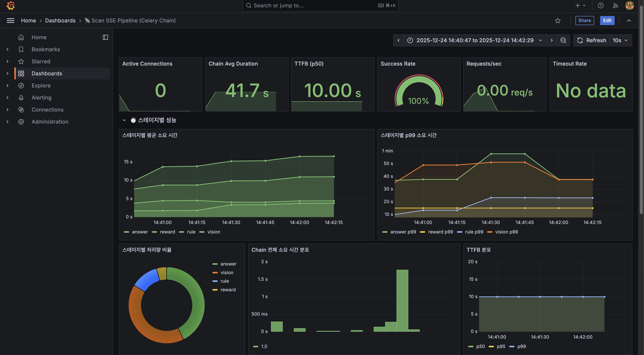Open Explore in the sidebar
Image resolution: width=644 pixels, height=355 pixels.
pos(41,86)
